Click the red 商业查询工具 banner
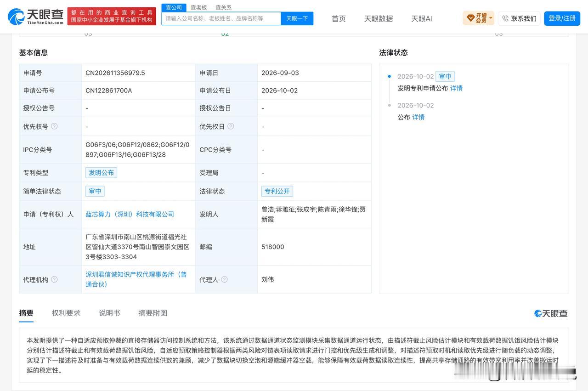This screenshot has width=588, height=391. 112,16
